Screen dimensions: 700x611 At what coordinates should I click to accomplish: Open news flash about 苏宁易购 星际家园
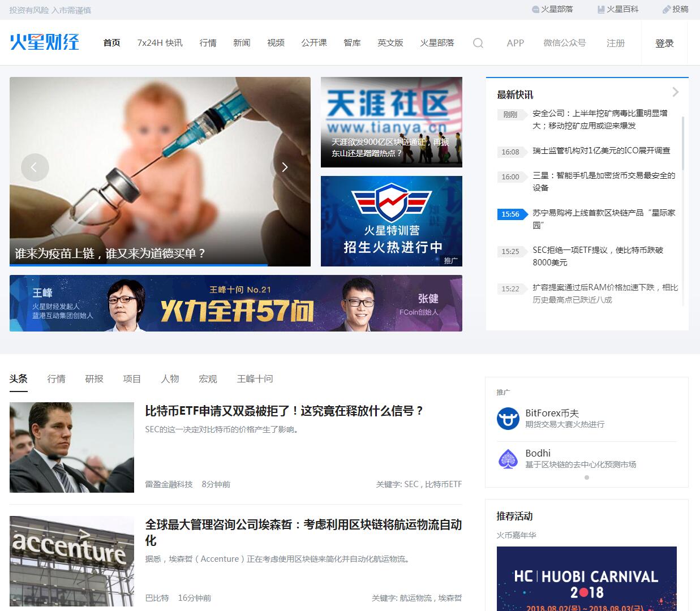pos(604,219)
